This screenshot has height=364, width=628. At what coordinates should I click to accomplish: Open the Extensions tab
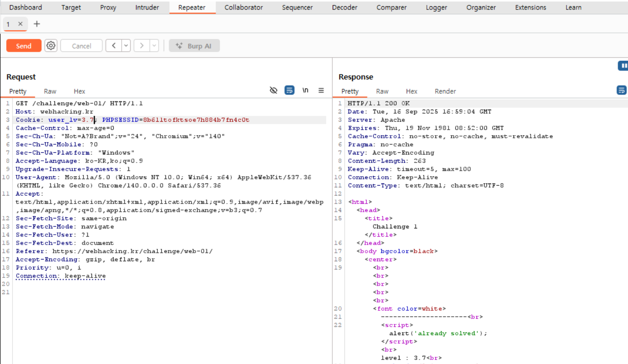point(531,7)
